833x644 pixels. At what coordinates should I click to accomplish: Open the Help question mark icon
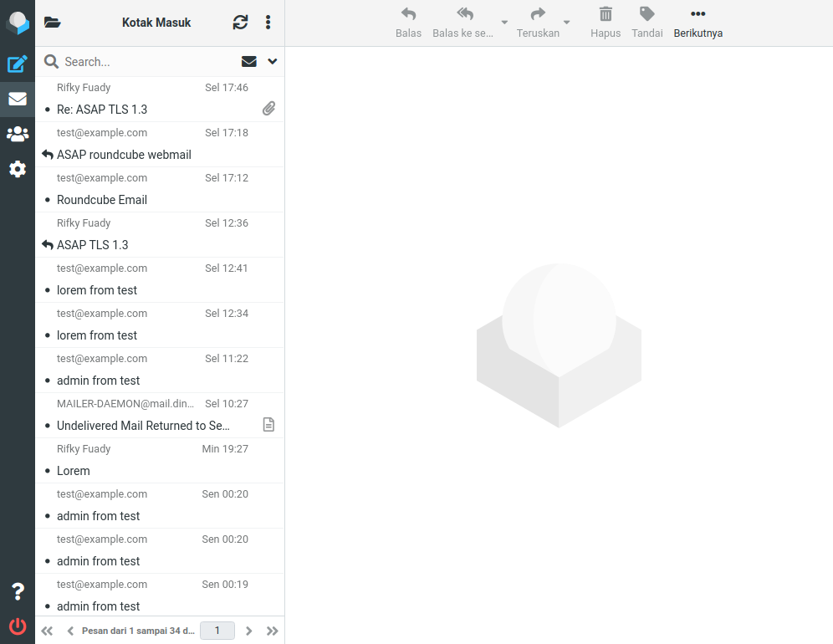[18, 591]
